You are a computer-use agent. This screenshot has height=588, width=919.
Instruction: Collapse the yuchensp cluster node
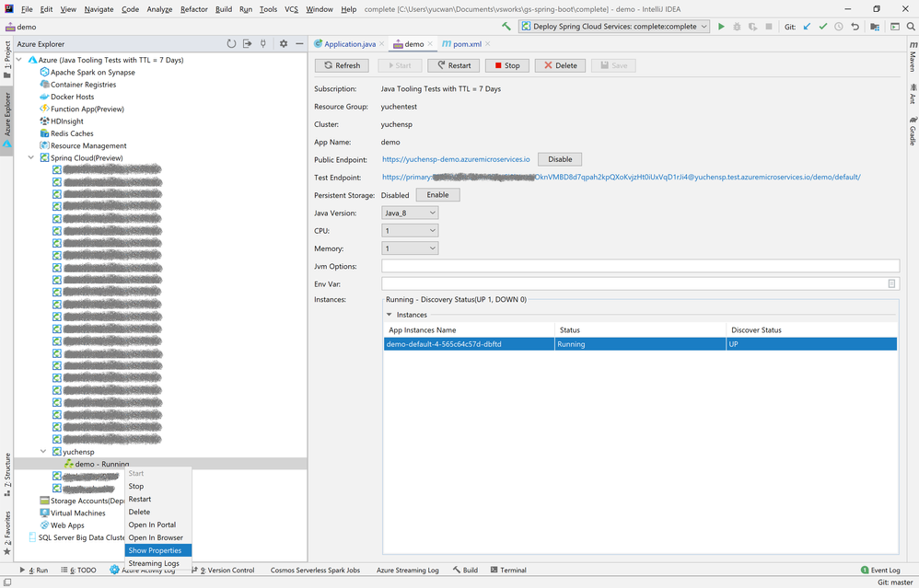coord(43,452)
